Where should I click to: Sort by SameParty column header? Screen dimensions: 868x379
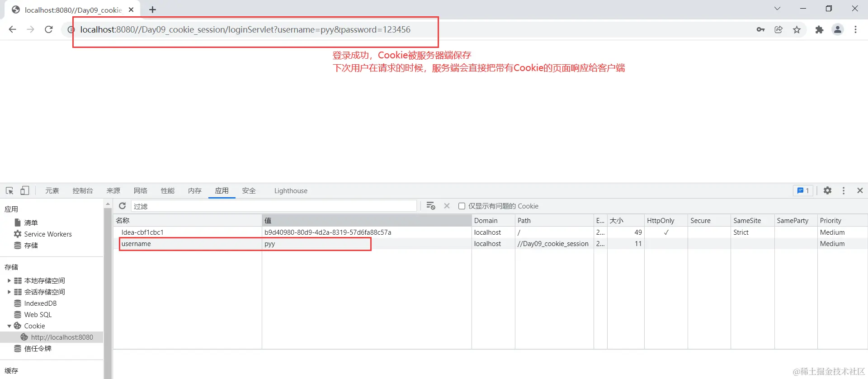796,220
